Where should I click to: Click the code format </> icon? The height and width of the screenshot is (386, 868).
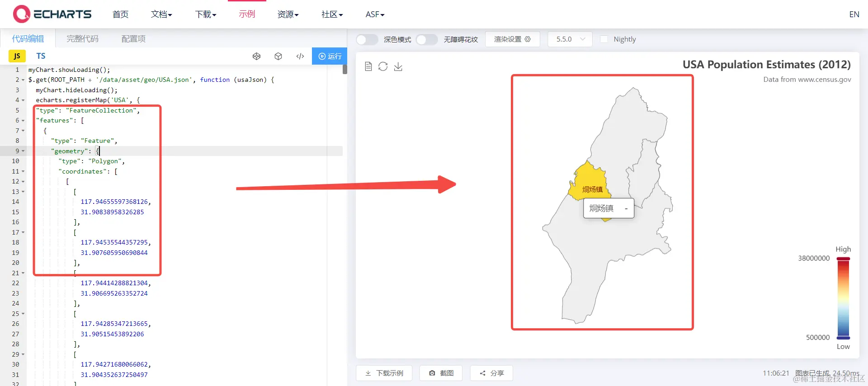[x=300, y=56]
